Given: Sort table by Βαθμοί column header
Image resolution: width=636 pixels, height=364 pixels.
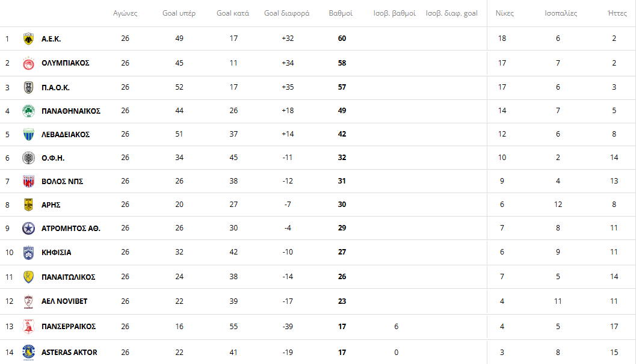Looking at the screenshot, I should tap(341, 13).
